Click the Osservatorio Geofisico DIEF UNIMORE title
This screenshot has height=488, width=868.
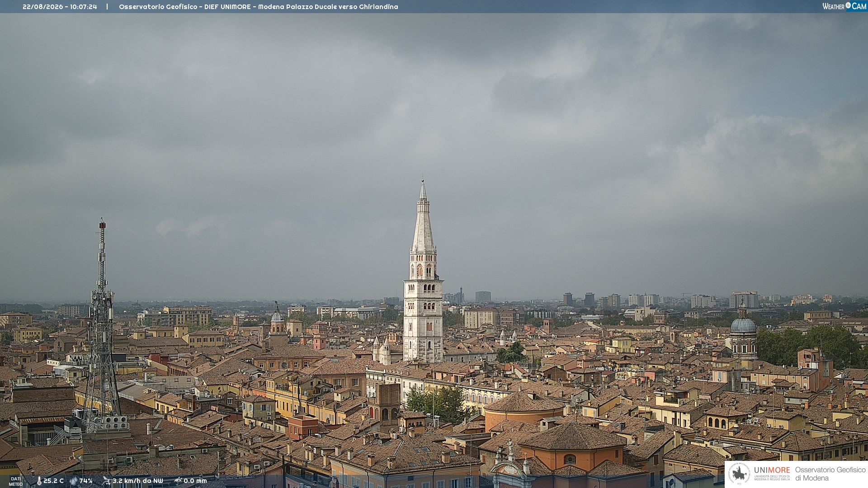[x=187, y=7]
